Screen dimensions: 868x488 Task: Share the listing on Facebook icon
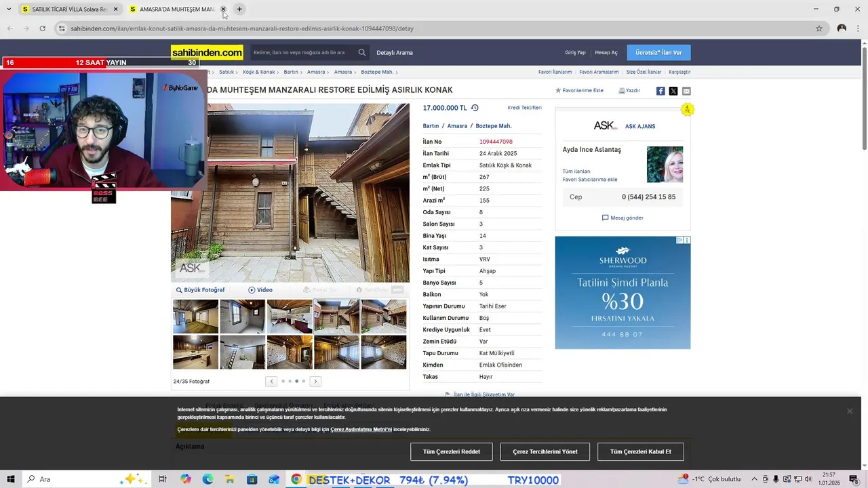click(x=660, y=91)
